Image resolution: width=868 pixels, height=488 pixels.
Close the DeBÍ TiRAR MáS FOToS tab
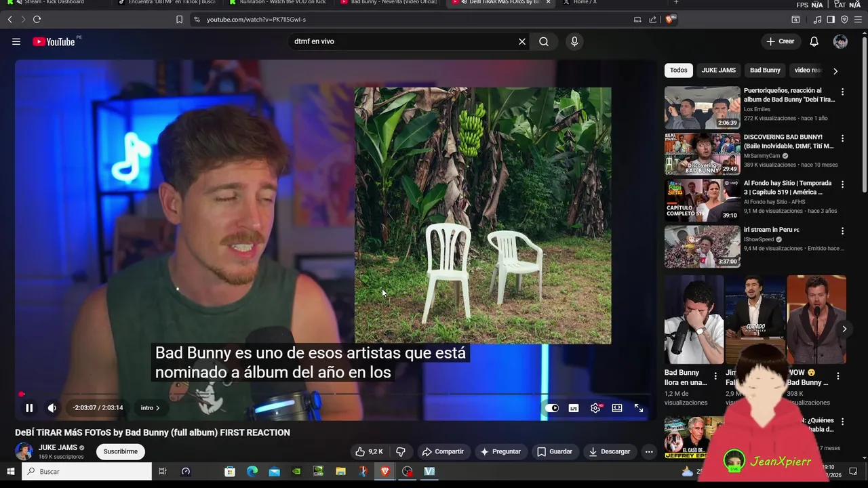pos(548,3)
